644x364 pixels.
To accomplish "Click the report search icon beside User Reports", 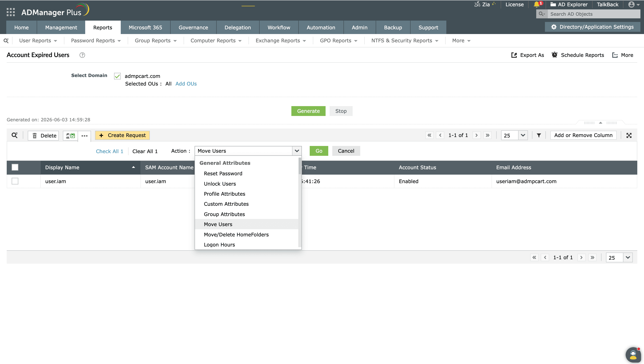I will 6,41.
